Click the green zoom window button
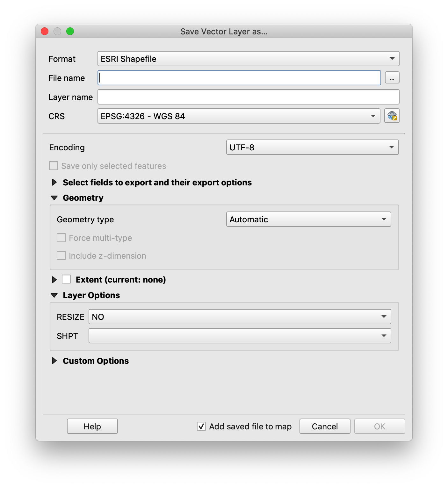The width and height of the screenshot is (448, 488). pyautogui.click(x=70, y=31)
